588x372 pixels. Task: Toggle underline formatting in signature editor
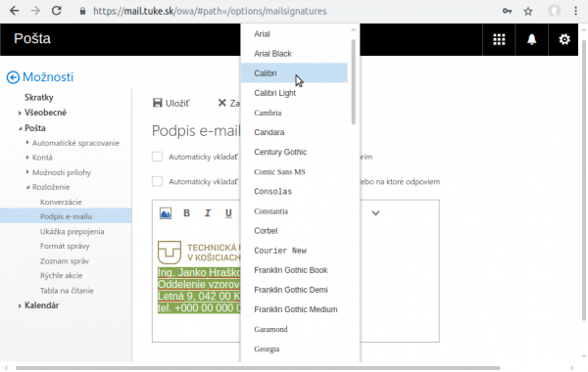[228, 213]
